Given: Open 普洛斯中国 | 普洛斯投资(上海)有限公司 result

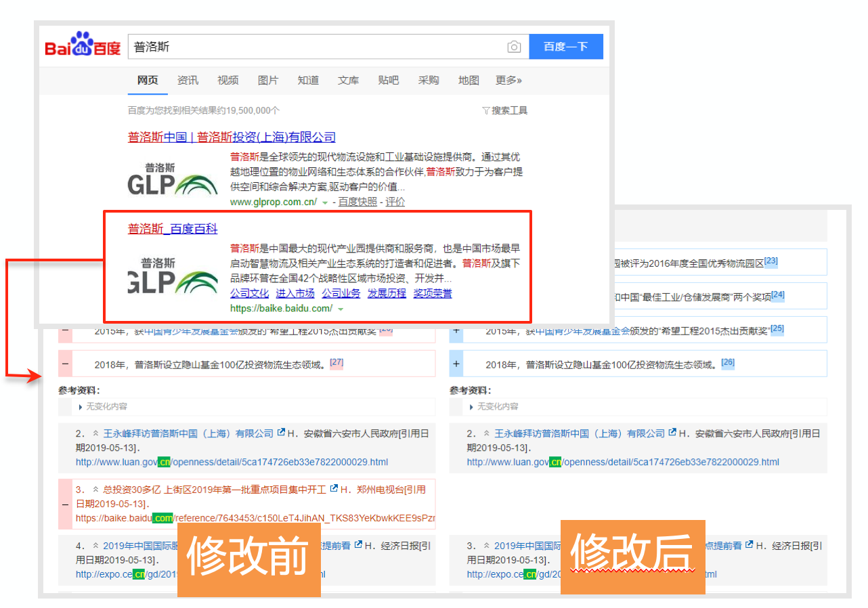Looking at the screenshot, I should 232,137.
